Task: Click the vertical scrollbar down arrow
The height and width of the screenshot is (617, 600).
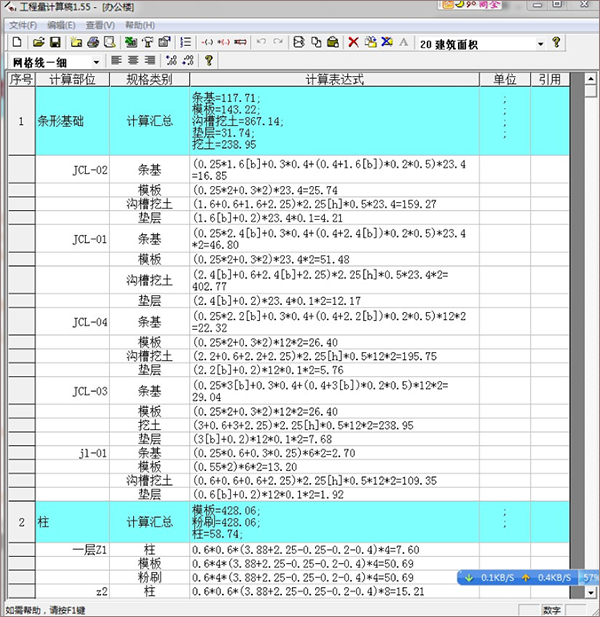Action: coord(591,592)
